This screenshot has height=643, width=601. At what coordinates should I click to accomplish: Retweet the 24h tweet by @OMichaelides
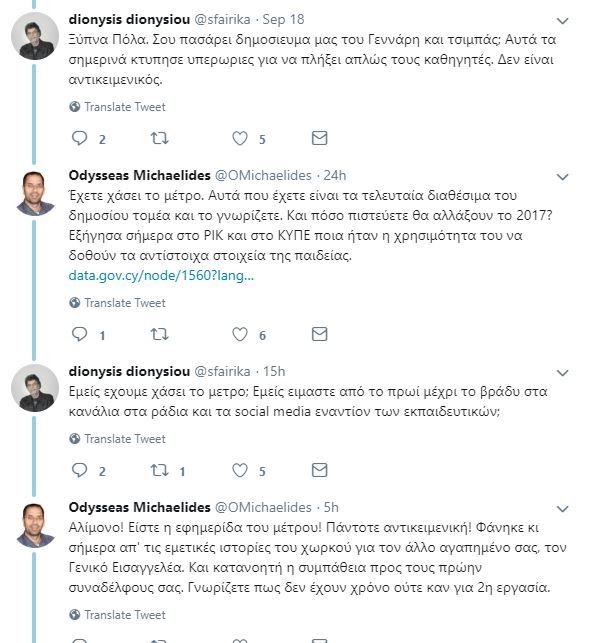(x=159, y=334)
